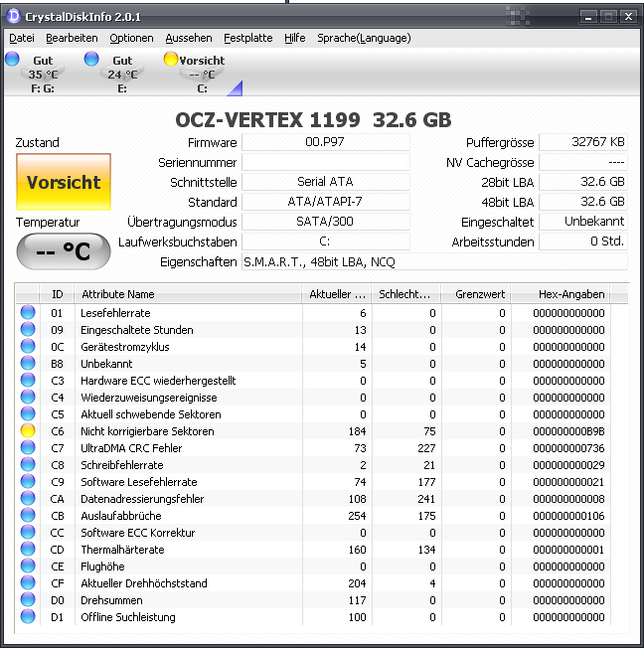Screen dimensions: 644x648
Task: Switch to drive E: label
Action: (122, 88)
